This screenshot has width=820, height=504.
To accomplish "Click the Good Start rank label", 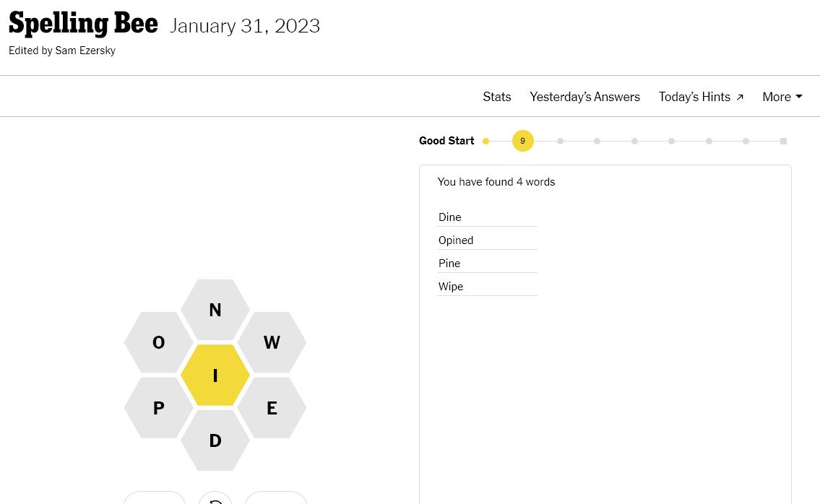I will (446, 141).
